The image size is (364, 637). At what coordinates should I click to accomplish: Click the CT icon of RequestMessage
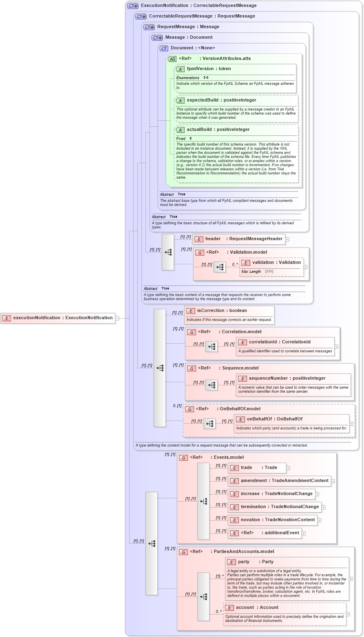149,27
